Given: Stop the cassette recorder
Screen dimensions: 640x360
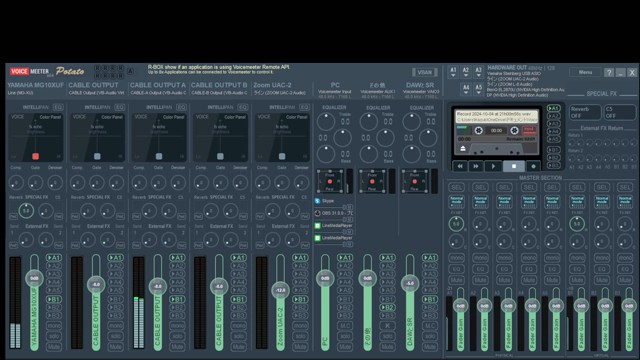Looking at the screenshot, I should click(514, 166).
